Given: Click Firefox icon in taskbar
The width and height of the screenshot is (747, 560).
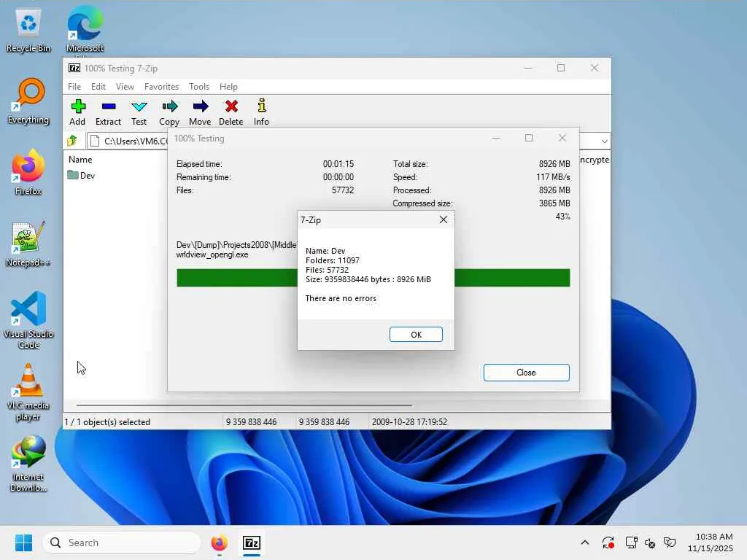Looking at the screenshot, I should [x=219, y=542].
